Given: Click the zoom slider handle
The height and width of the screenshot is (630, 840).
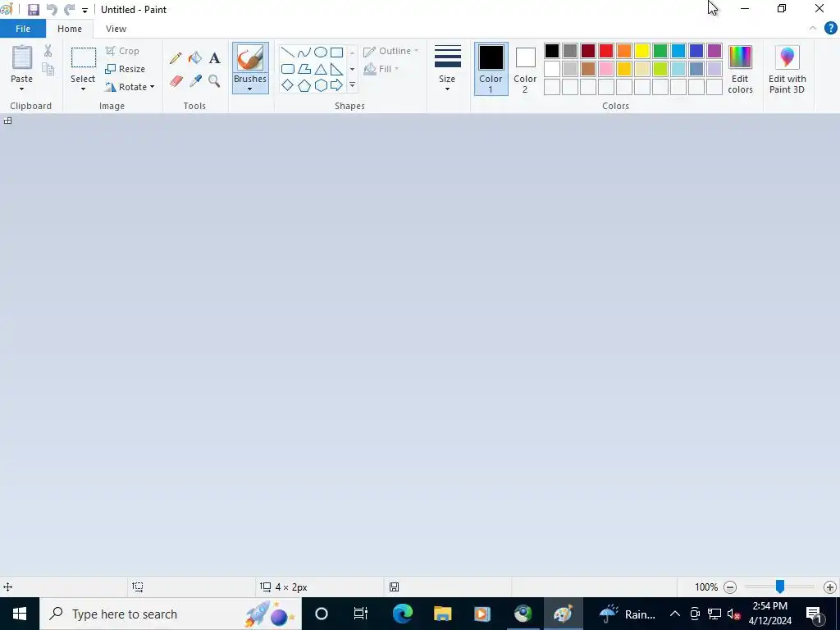Looking at the screenshot, I should (x=780, y=587).
